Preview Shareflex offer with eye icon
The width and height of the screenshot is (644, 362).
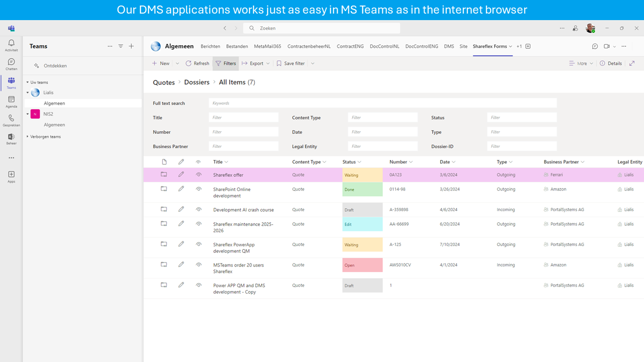coord(199,174)
